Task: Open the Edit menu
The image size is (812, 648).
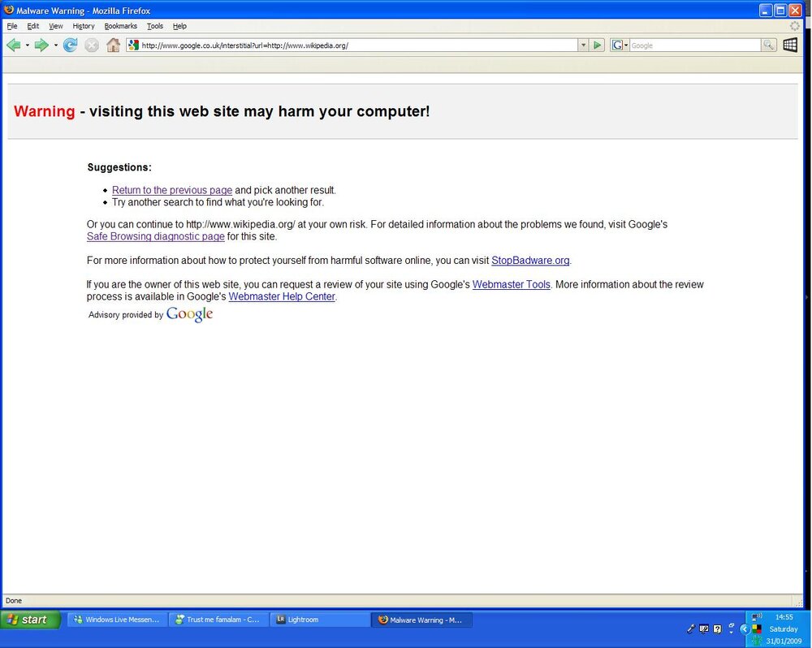Action: pos(33,26)
